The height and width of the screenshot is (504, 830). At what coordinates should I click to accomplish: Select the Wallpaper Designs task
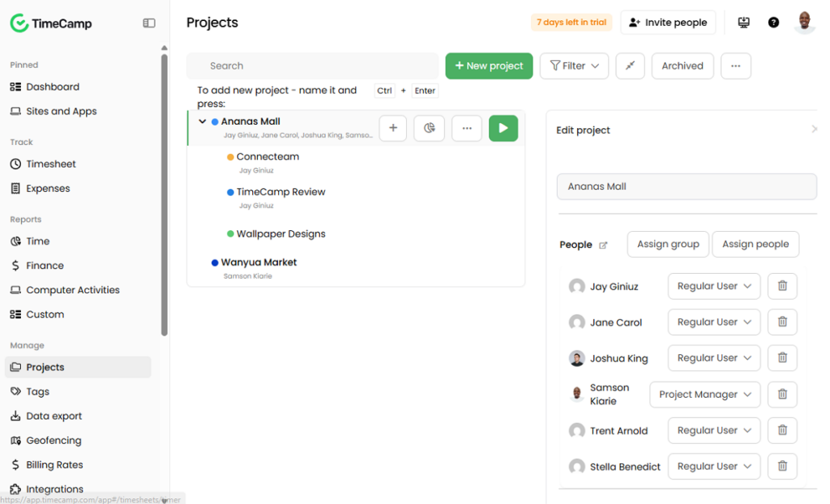pyautogui.click(x=280, y=234)
